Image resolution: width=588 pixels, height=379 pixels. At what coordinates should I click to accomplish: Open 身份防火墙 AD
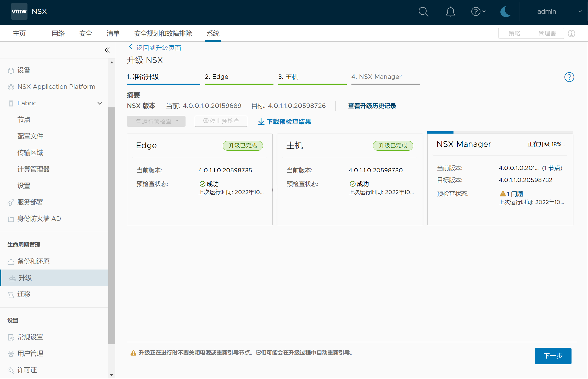pos(39,219)
